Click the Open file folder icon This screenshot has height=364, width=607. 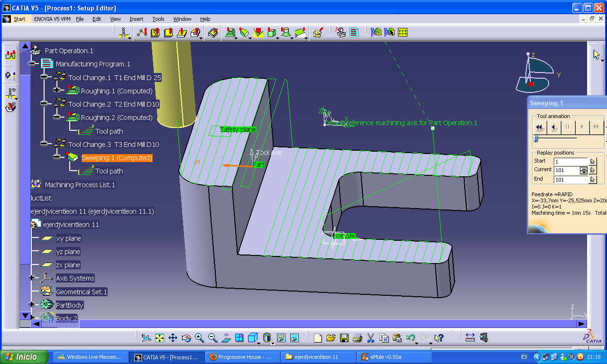click(x=331, y=338)
